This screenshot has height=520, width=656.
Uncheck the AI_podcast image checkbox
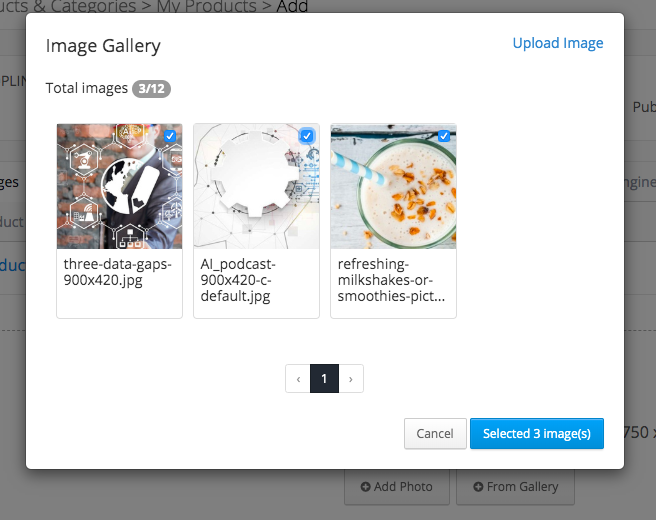pos(307,136)
